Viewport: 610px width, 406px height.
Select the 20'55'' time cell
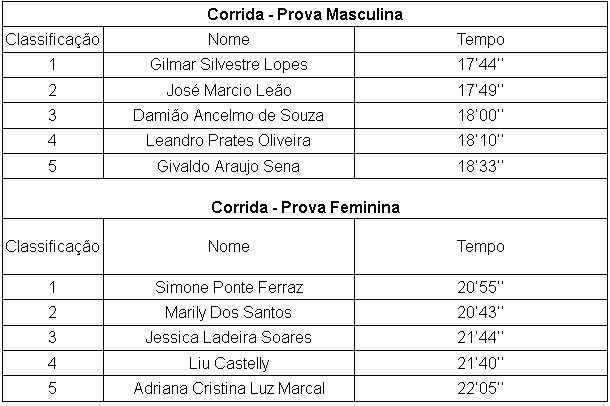click(x=481, y=288)
